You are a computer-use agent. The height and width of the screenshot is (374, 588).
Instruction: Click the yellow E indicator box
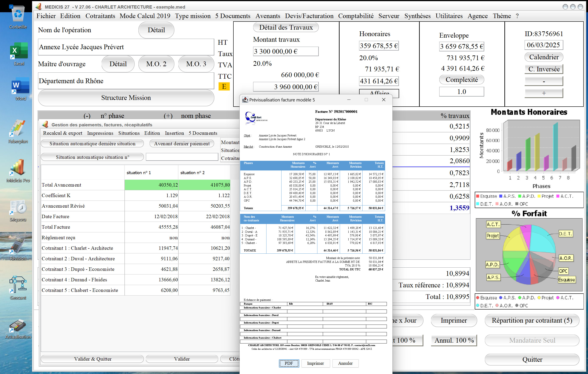[224, 86]
